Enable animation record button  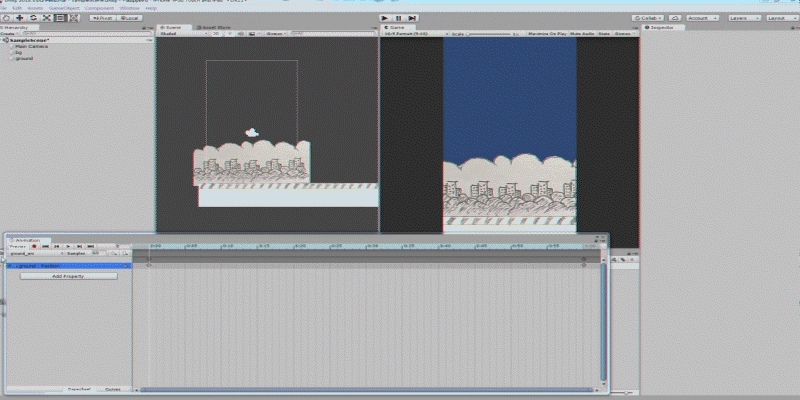(x=34, y=246)
